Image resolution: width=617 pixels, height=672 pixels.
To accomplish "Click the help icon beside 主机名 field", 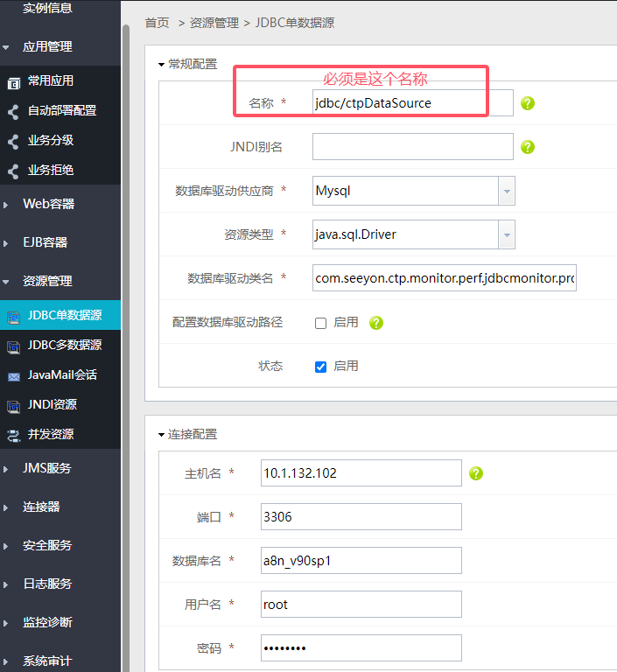I will coord(476,473).
